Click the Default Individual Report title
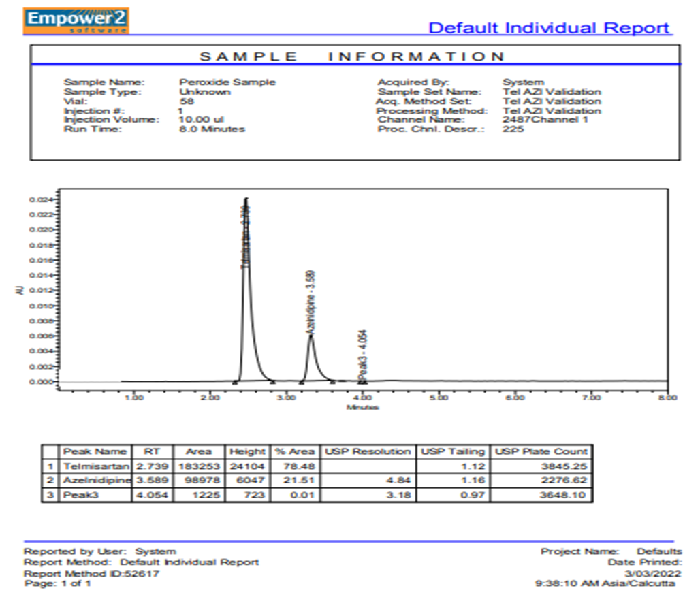700x599 pixels. click(x=549, y=28)
